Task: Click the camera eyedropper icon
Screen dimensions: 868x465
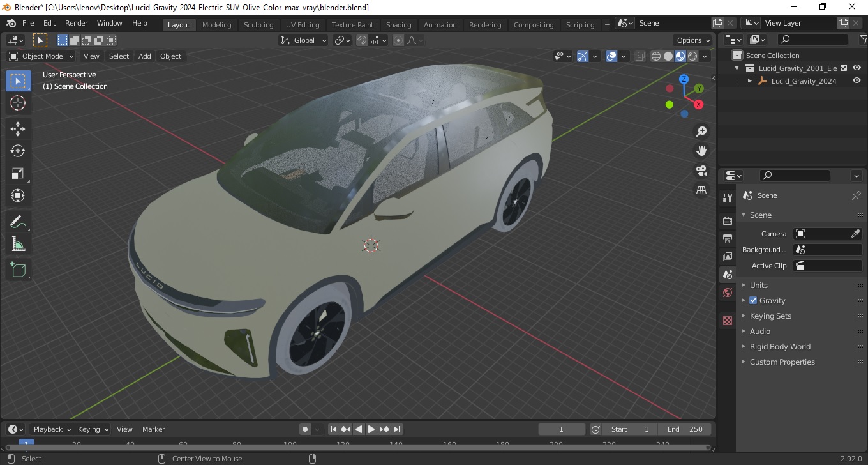Action: pyautogui.click(x=856, y=234)
